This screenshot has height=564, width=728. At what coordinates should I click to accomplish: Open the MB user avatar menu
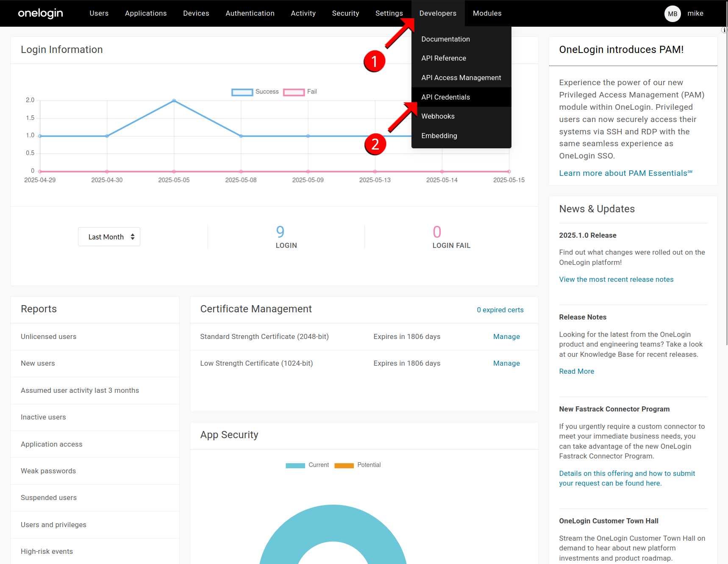click(x=672, y=14)
